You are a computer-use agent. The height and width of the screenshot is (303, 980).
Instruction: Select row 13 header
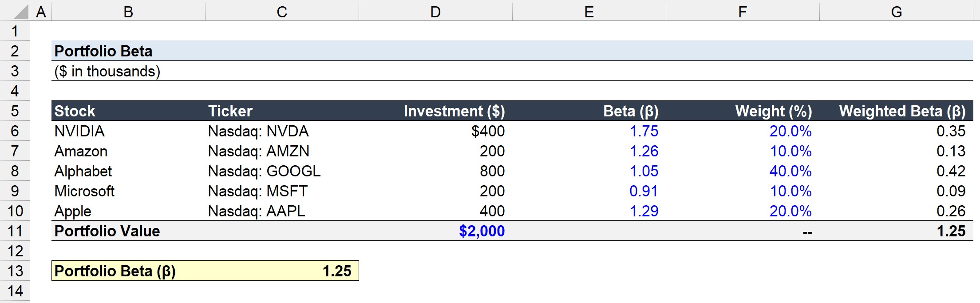tap(15, 271)
